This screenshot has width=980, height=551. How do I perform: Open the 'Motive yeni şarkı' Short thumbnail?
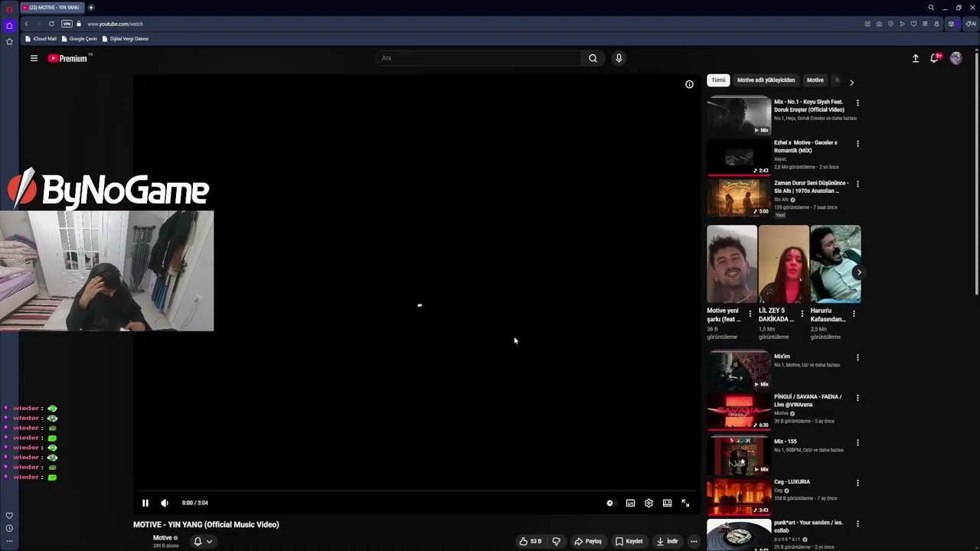click(x=732, y=264)
